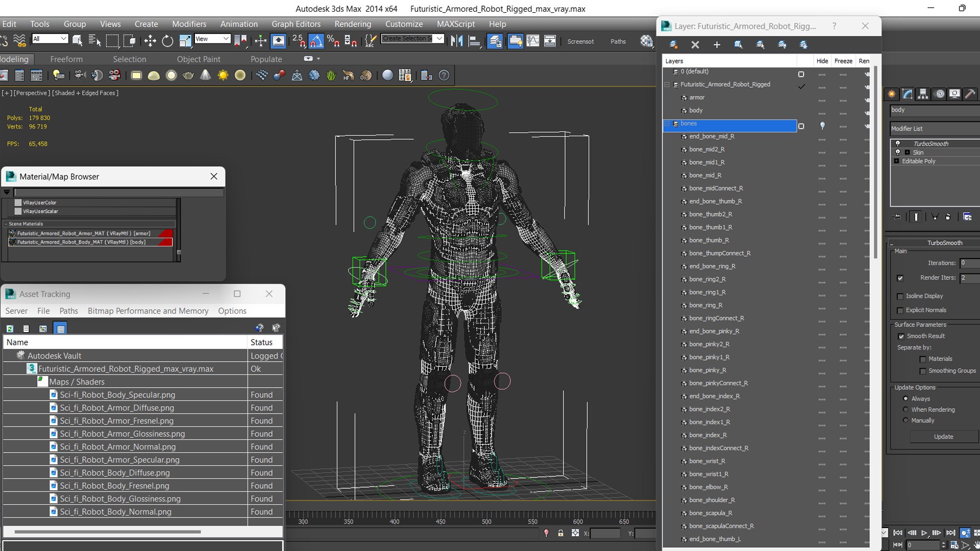
Task: Open Material/Map Browser options arrow
Action: (7, 192)
